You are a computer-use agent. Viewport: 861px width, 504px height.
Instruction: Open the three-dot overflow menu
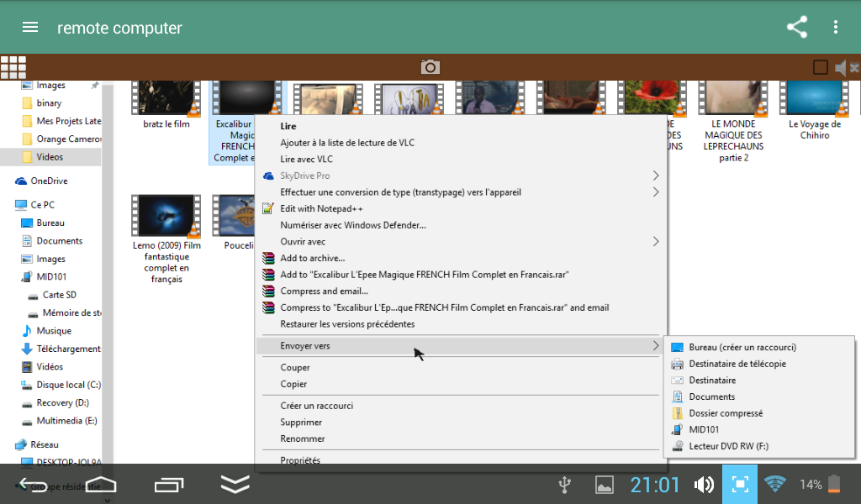click(x=835, y=27)
